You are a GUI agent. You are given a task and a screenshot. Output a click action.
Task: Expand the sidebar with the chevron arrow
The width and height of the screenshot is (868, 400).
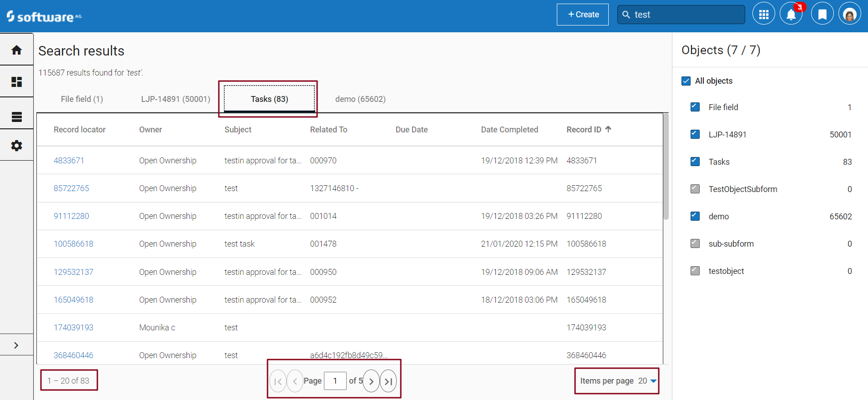[x=16, y=345]
